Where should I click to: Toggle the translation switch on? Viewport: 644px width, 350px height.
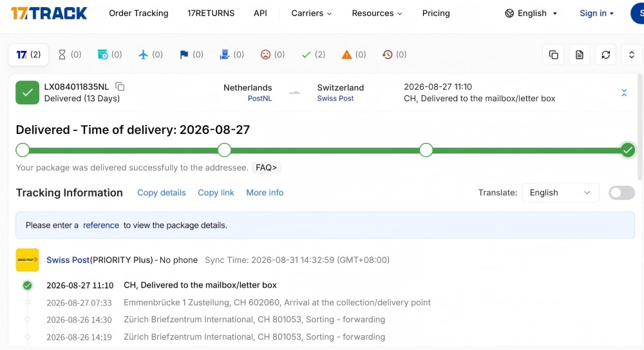pyautogui.click(x=622, y=193)
